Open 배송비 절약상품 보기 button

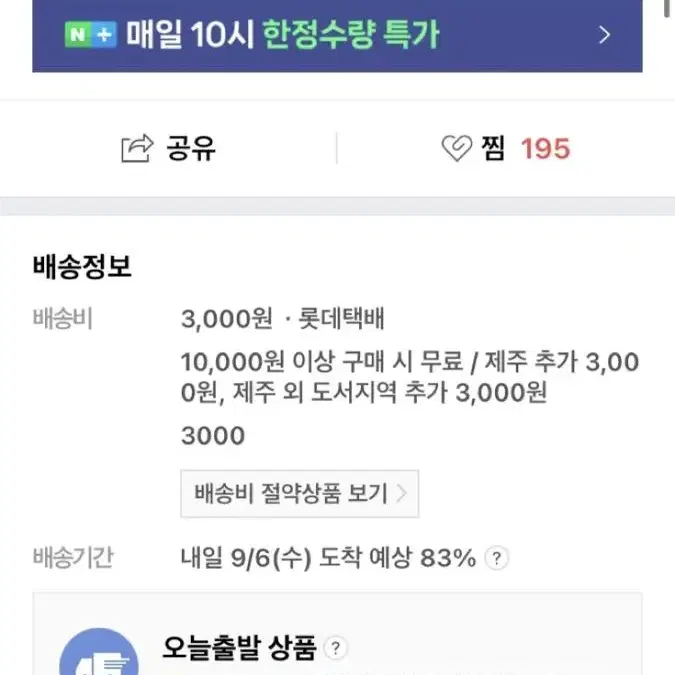[300, 494]
